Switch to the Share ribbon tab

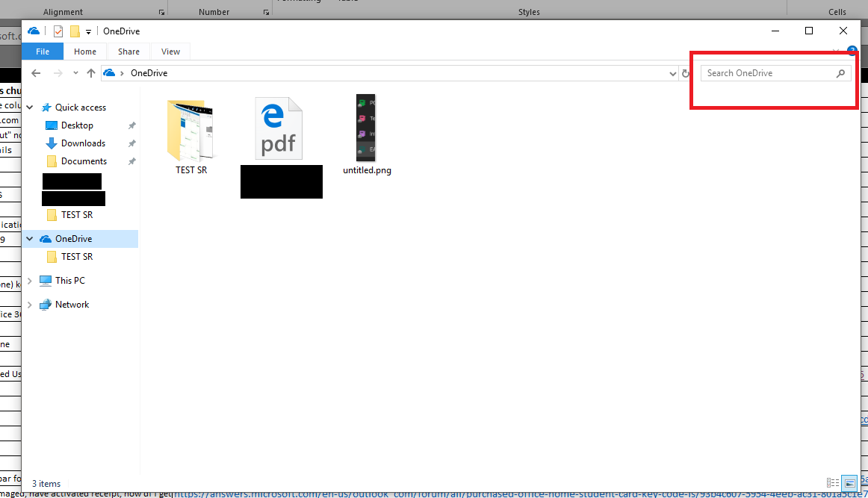tap(128, 52)
